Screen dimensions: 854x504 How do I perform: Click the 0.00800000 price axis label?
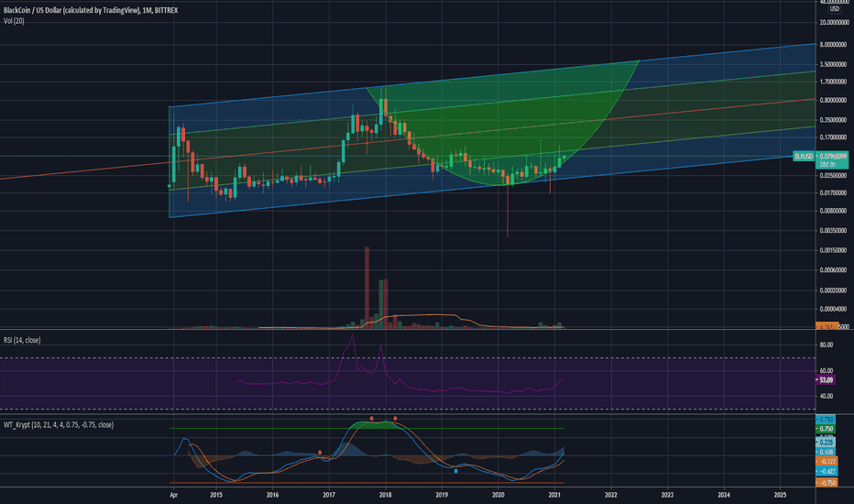point(834,211)
